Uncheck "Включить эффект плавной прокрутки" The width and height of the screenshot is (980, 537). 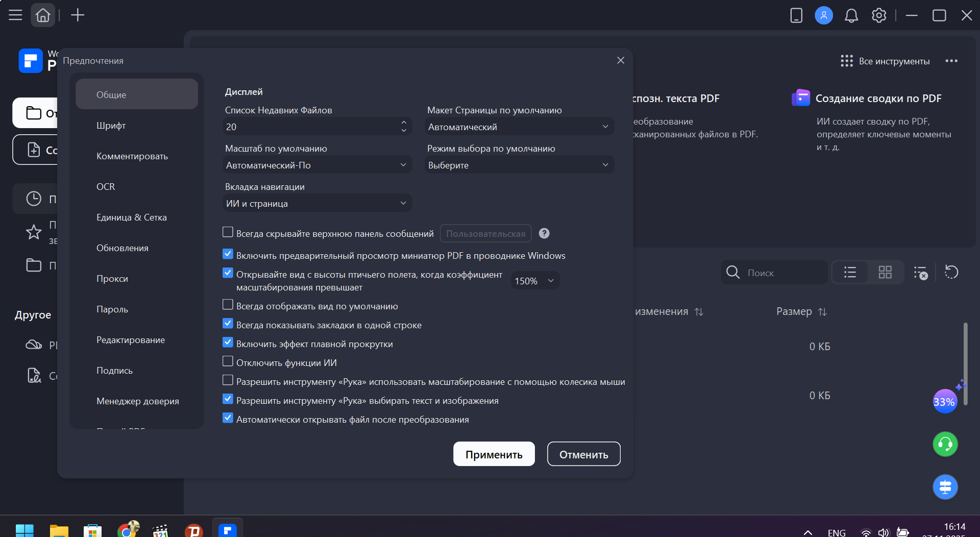pos(228,343)
